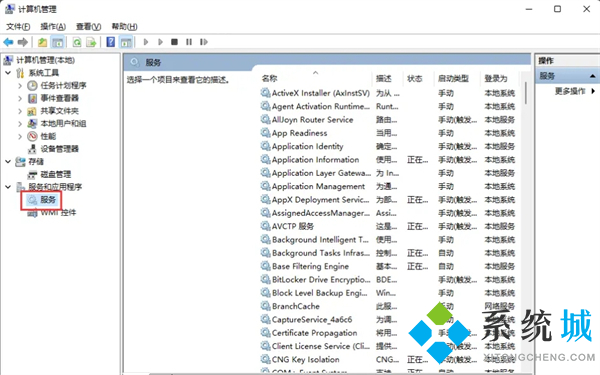Collapse the 服务和应用程序 tree node
The image size is (600, 375).
pos(8,187)
